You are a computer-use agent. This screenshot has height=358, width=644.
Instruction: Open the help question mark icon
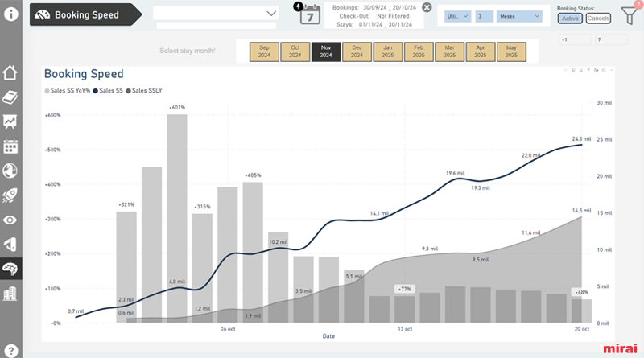coord(10,350)
